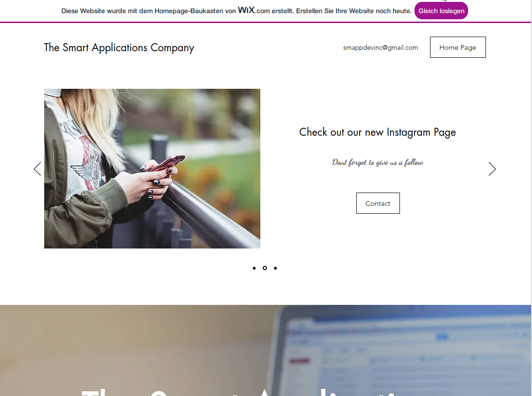Screen dimensions: 532x396
Task: Click the Contact button in the slide
Action: click(x=378, y=203)
